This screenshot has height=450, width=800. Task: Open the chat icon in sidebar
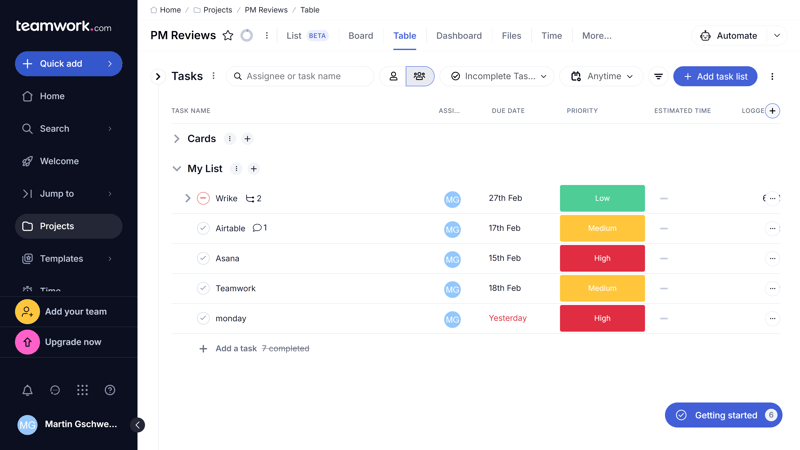coord(55,390)
